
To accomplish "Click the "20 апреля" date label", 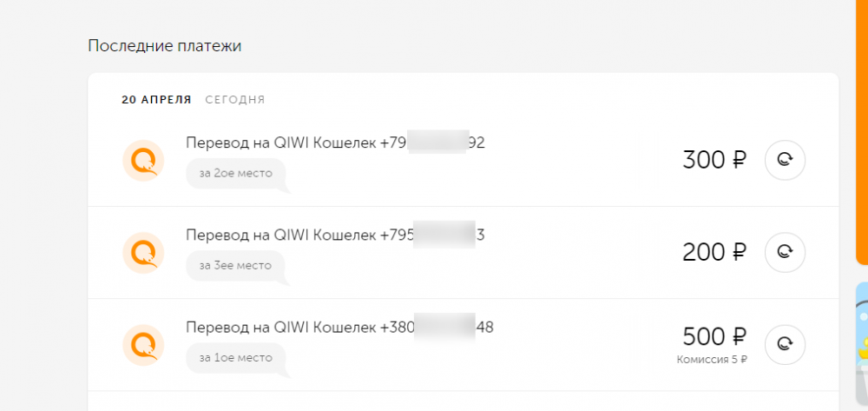I will 156,100.
